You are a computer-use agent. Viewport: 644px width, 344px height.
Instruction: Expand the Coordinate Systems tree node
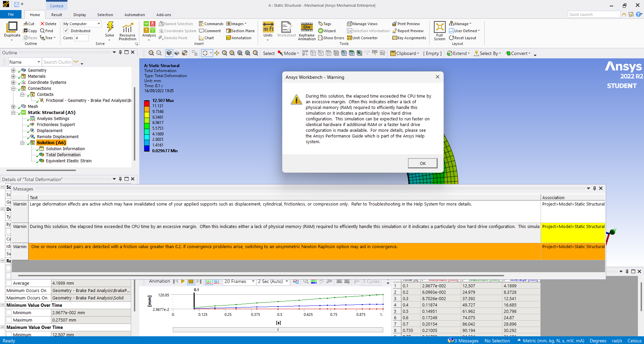point(13,82)
